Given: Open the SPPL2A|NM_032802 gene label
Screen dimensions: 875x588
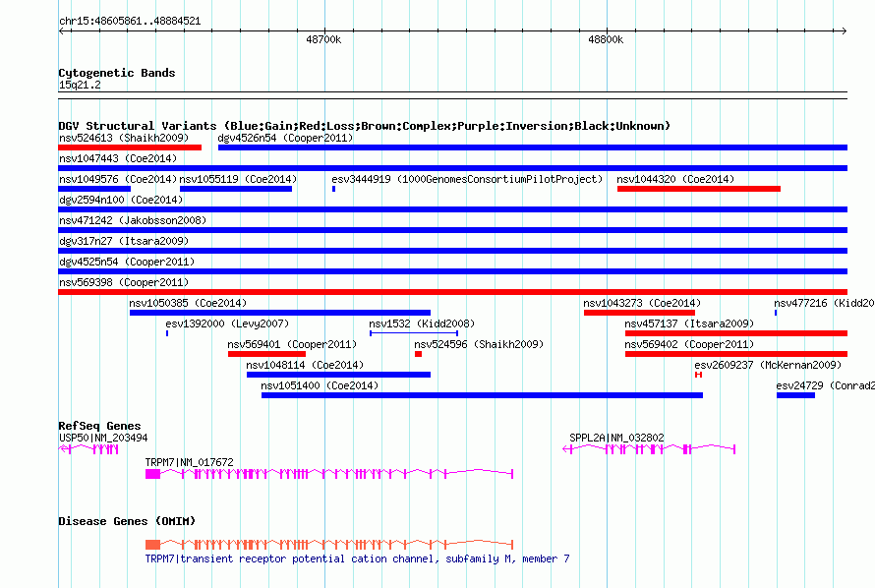Looking at the screenshot, I should [616, 438].
